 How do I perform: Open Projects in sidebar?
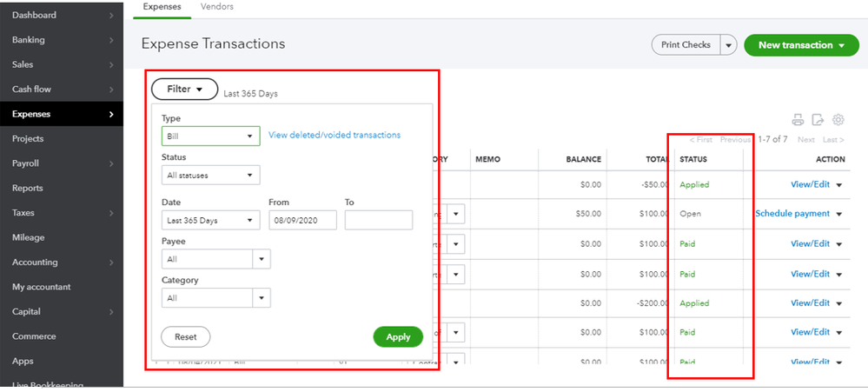coord(62,139)
